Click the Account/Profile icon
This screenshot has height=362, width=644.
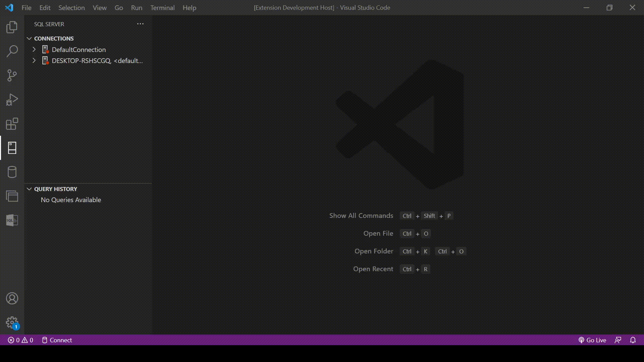pos(12,298)
